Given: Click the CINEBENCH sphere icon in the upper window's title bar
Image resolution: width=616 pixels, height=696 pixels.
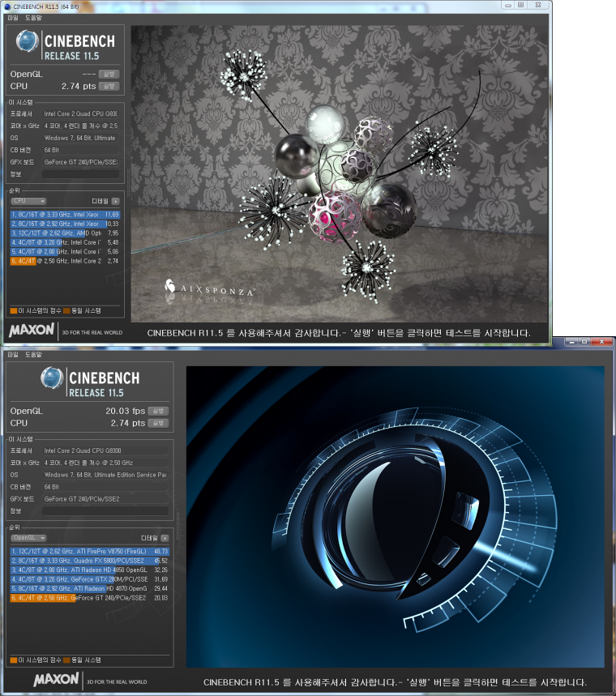Looking at the screenshot, I should pos(7,6).
